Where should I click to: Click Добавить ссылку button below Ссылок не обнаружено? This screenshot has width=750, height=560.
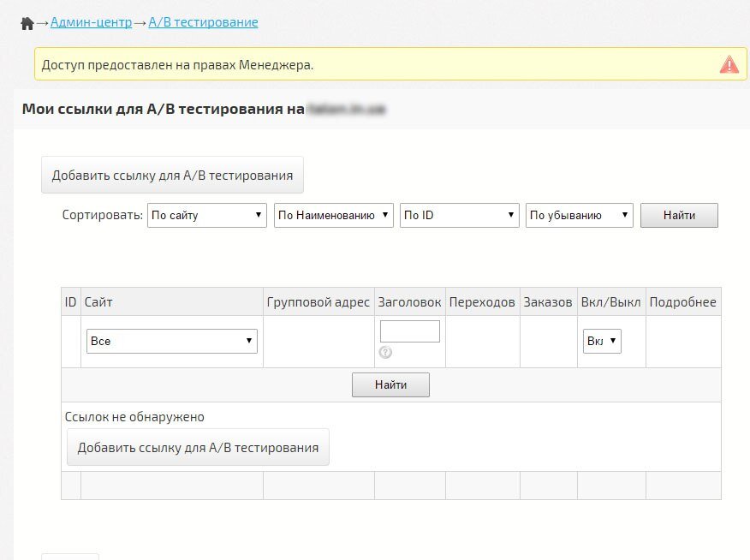pos(198,447)
